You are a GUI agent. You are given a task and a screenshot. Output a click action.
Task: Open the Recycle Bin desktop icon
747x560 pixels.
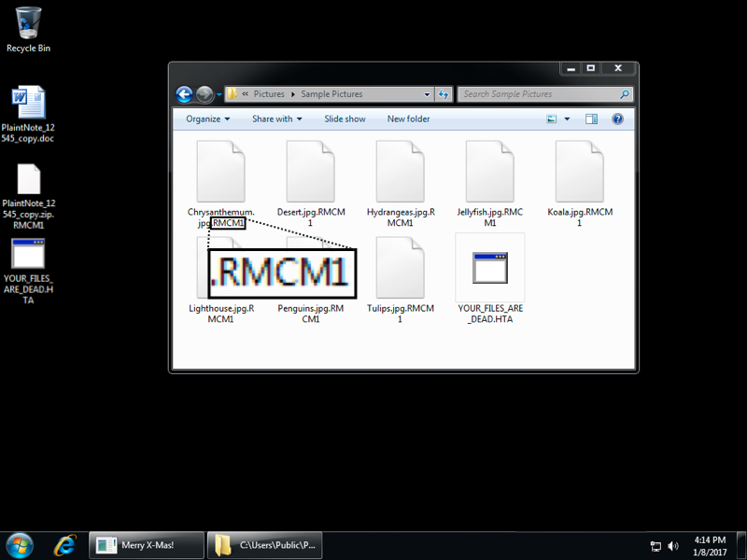pos(28,30)
